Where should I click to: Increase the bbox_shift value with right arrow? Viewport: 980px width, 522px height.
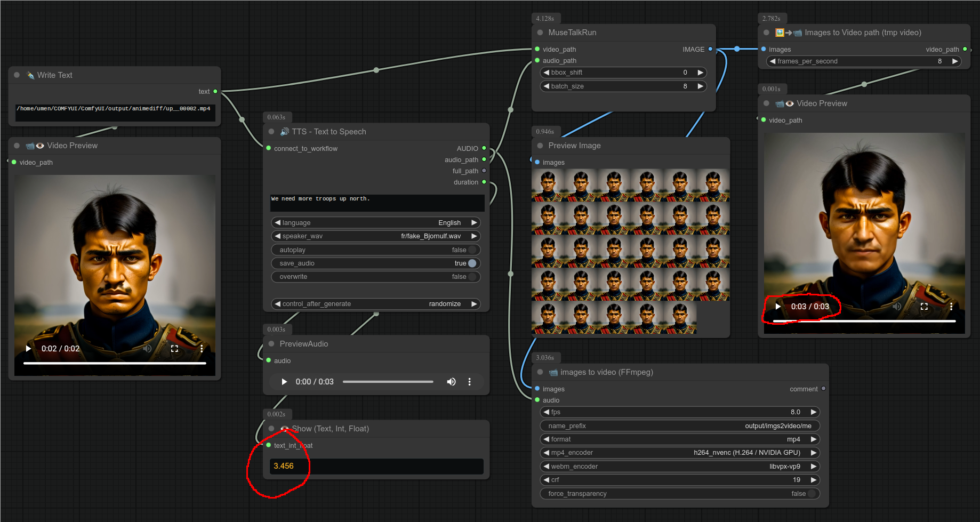[x=701, y=73]
